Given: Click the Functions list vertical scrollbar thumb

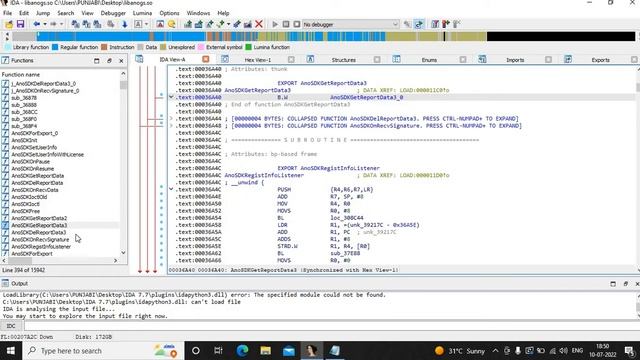Looking at the screenshot, I should pyautogui.click(x=123, y=85).
